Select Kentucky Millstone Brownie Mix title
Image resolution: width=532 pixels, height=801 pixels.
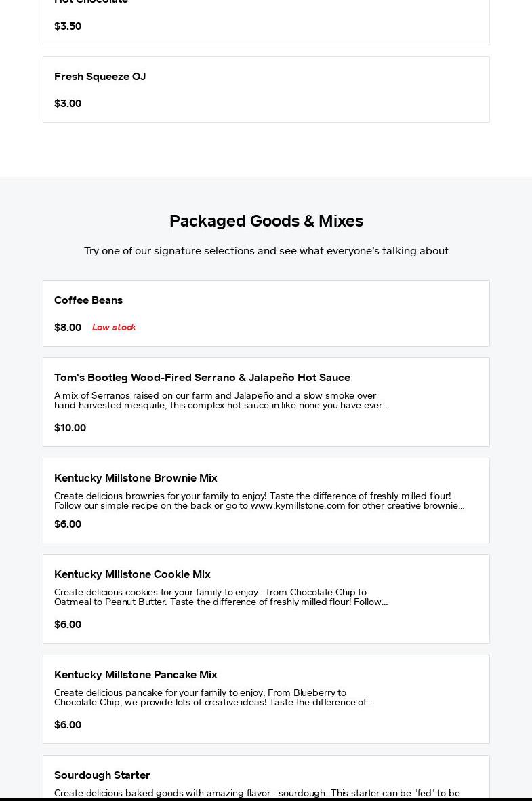(x=136, y=478)
